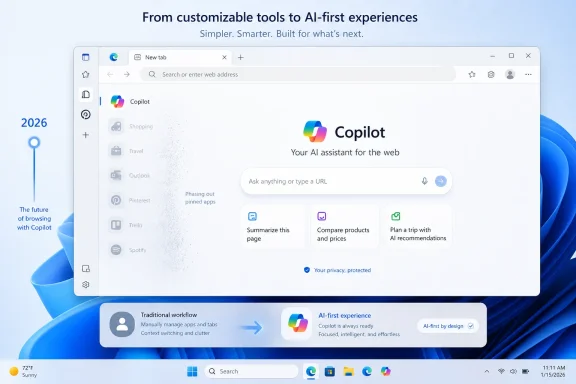Open the Collections icon in the sidebar

click(x=86, y=94)
